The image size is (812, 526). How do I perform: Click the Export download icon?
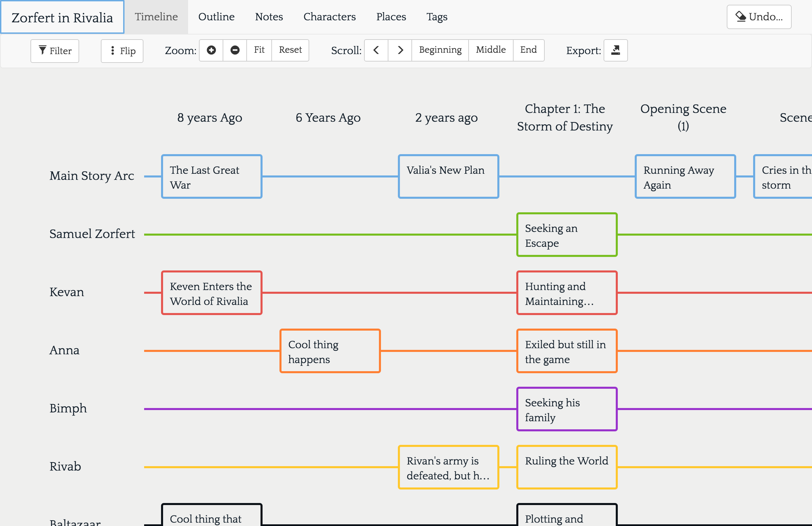(615, 50)
